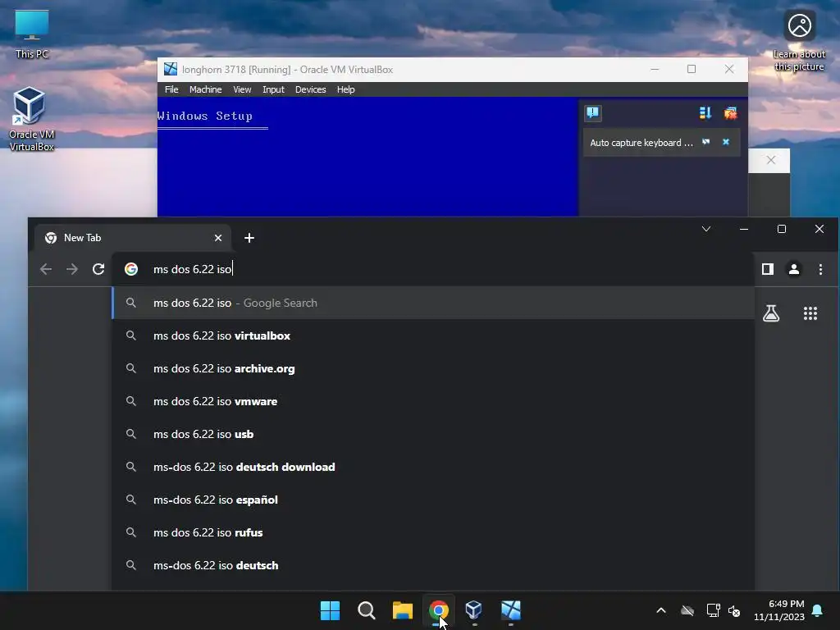
Task: Open View menu in VirtualBox window
Action: coord(242,89)
